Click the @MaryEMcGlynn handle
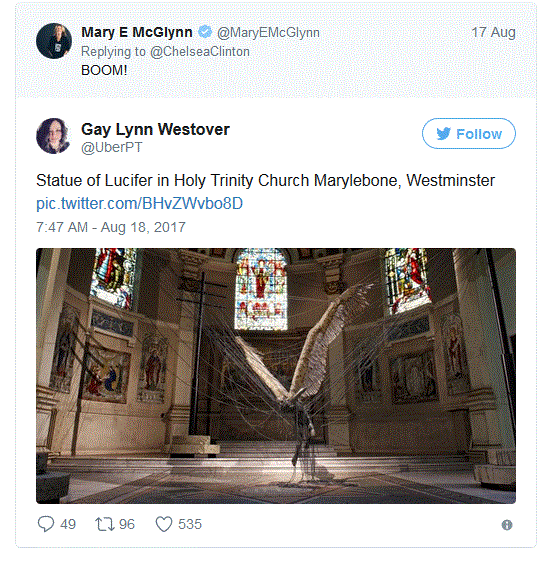 (268, 33)
